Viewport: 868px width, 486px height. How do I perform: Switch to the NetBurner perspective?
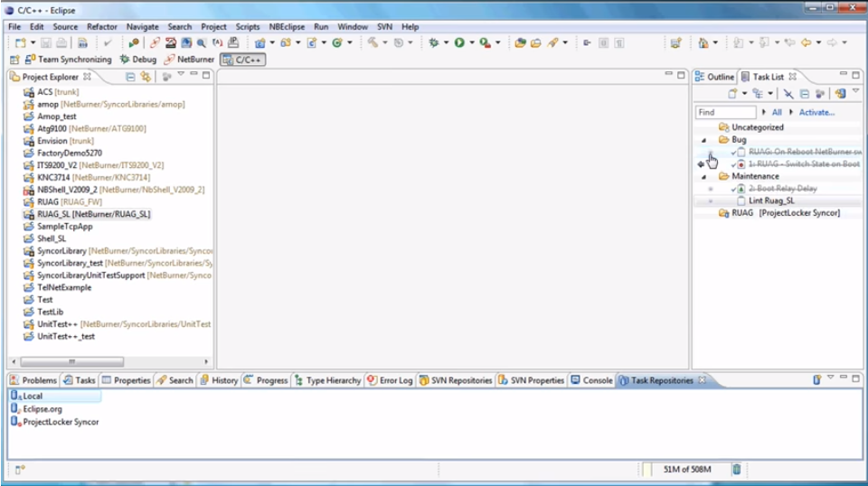pyautogui.click(x=189, y=60)
